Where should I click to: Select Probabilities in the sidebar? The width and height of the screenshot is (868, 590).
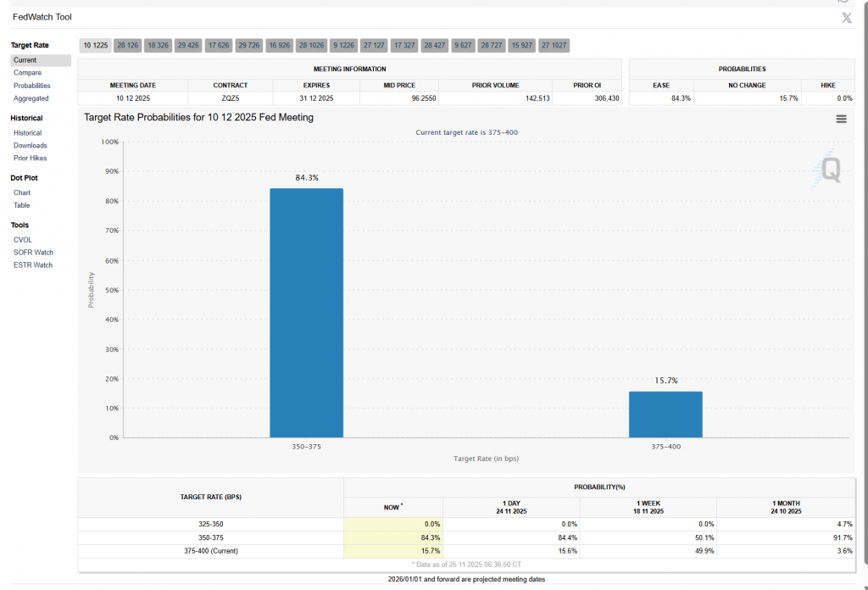click(x=31, y=86)
